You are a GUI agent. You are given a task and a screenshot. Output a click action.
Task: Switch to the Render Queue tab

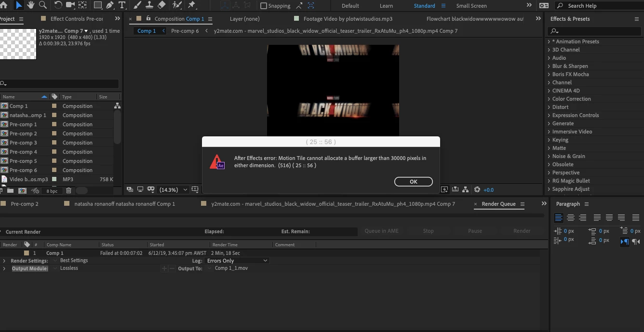click(x=498, y=204)
